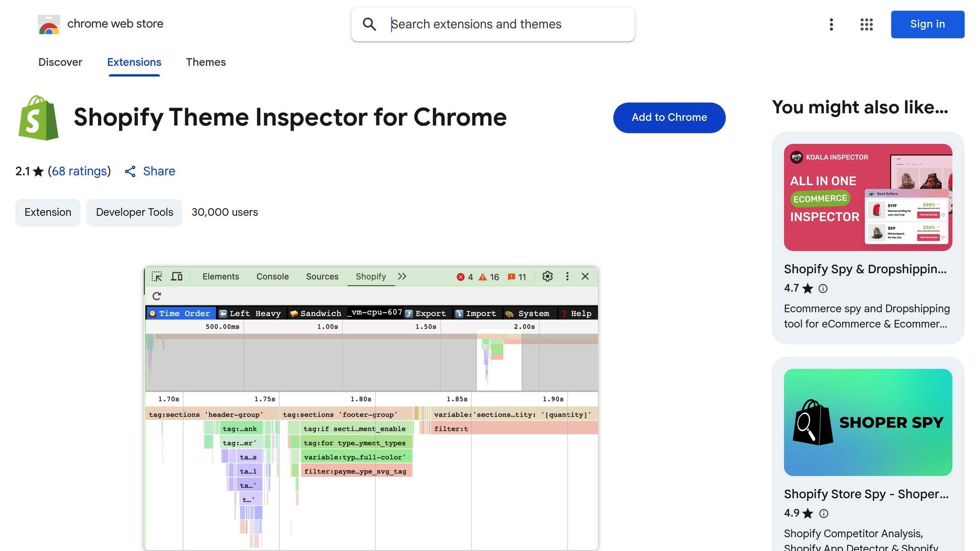Screen dimensions: 980x551
Task: Click the search magnifier icon
Action: coord(369,24)
